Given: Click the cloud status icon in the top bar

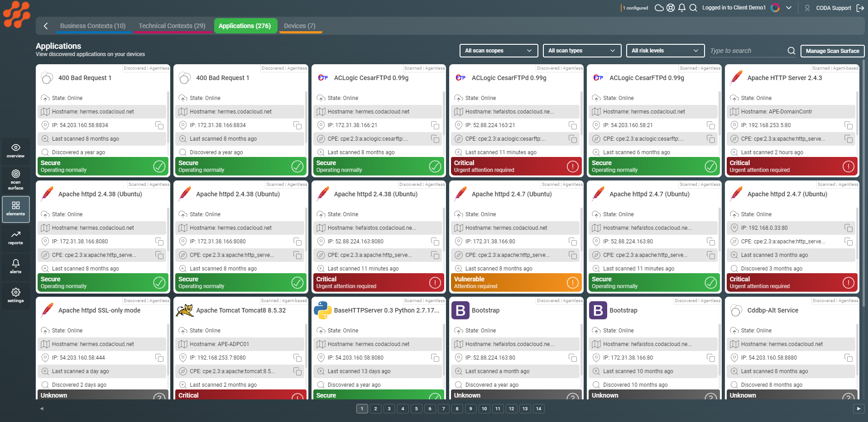Looking at the screenshot, I should pos(659,8).
